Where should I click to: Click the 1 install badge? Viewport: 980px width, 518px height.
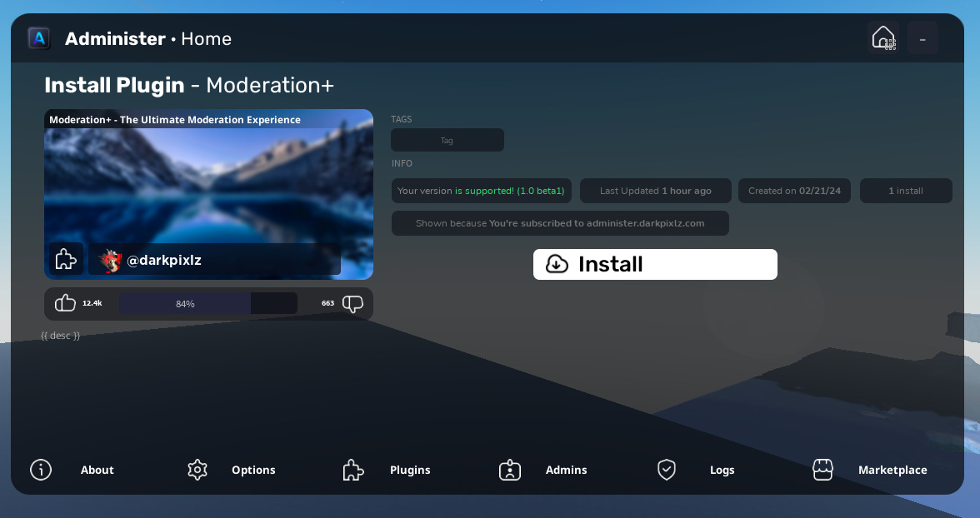coord(906,191)
